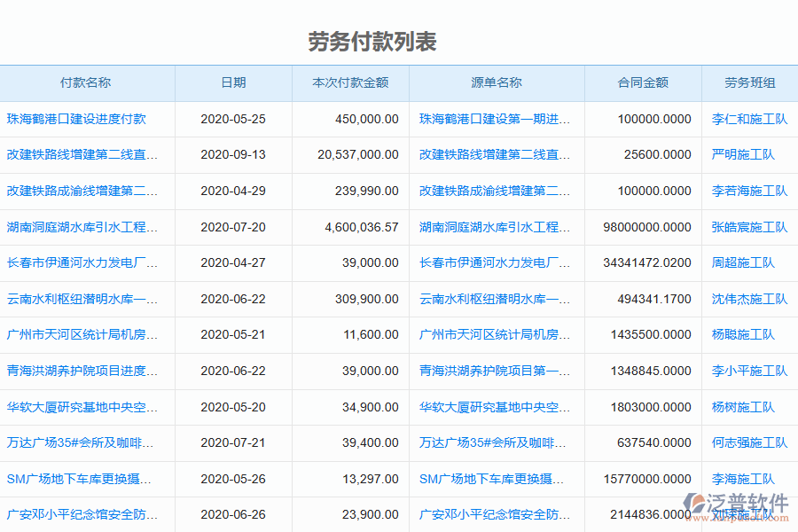Click the 日期 column header
798x532 pixels.
coord(232,83)
